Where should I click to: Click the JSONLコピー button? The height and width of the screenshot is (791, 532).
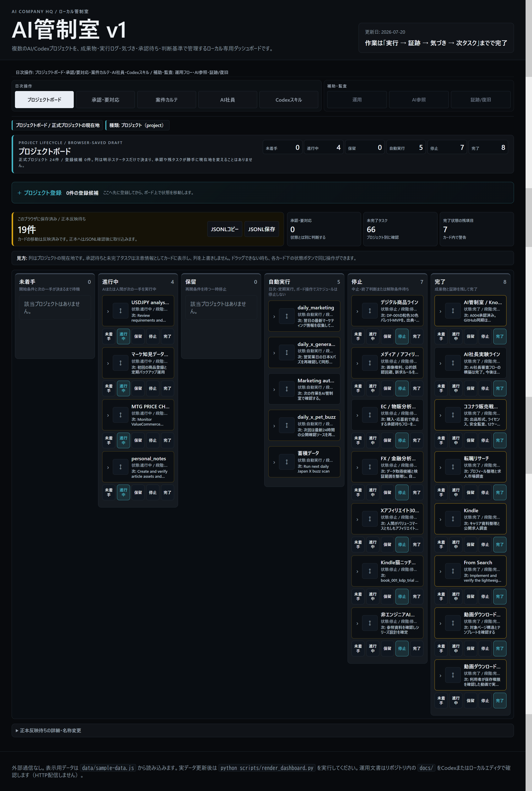(x=225, y=229)
